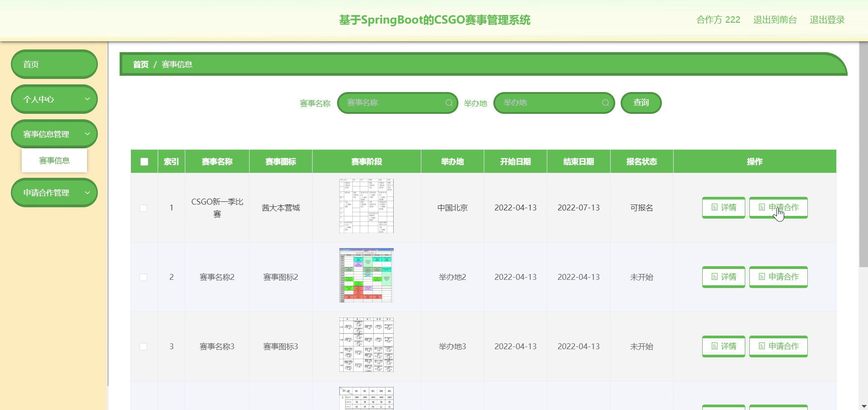Screen dimensions: 868x410
Task: Click the 首页 breadcrumb link
Action: 140,64
